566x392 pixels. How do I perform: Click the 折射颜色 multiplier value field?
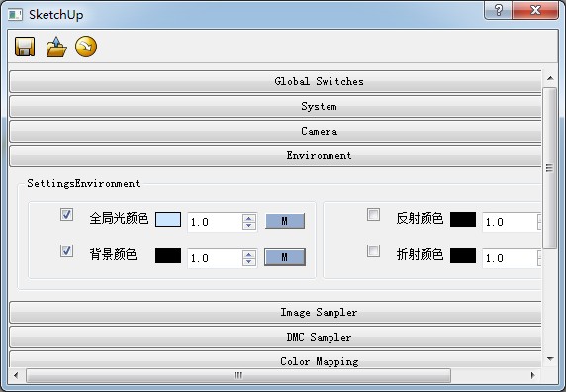coord(510,258)
